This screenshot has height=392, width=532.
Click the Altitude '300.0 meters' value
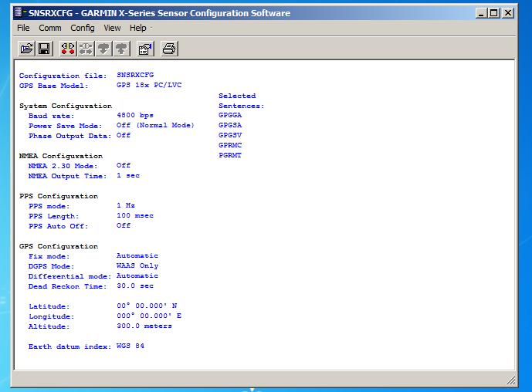(x=144, y=326)
